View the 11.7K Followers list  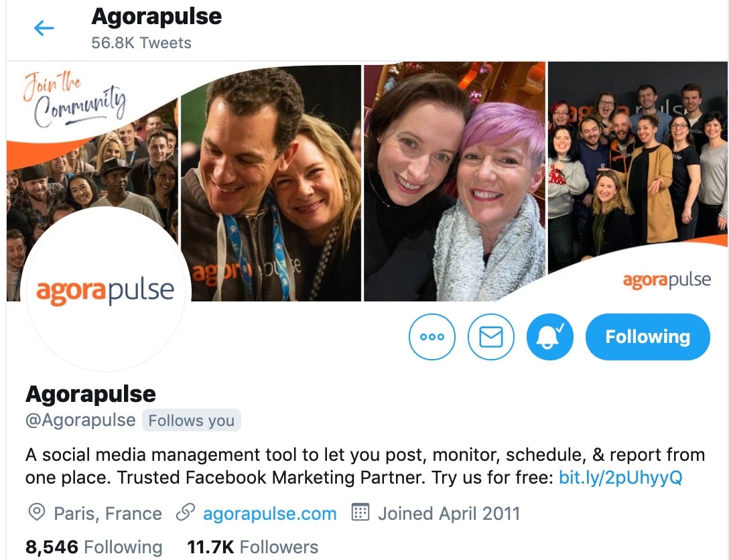[x=253, y=547]
